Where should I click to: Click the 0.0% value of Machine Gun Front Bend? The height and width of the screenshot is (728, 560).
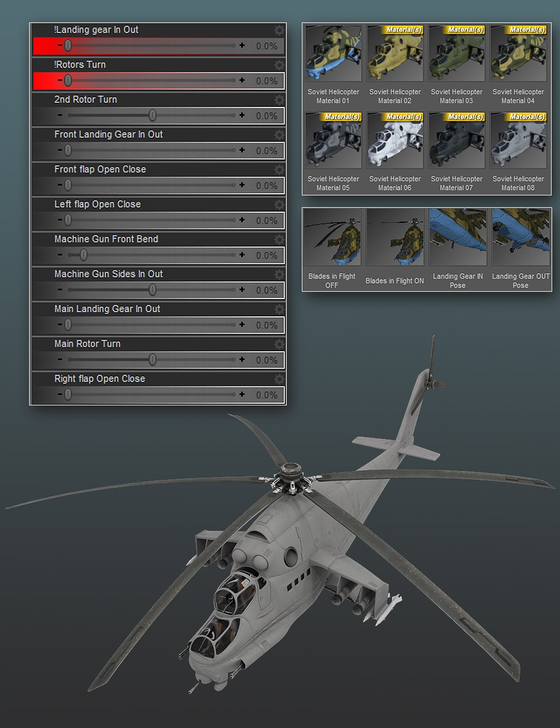point(267,255)
